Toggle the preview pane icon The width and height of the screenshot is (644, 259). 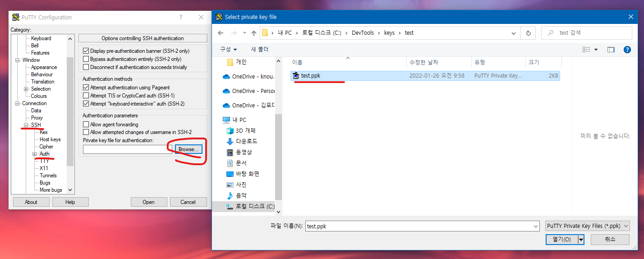coord(611,50)
